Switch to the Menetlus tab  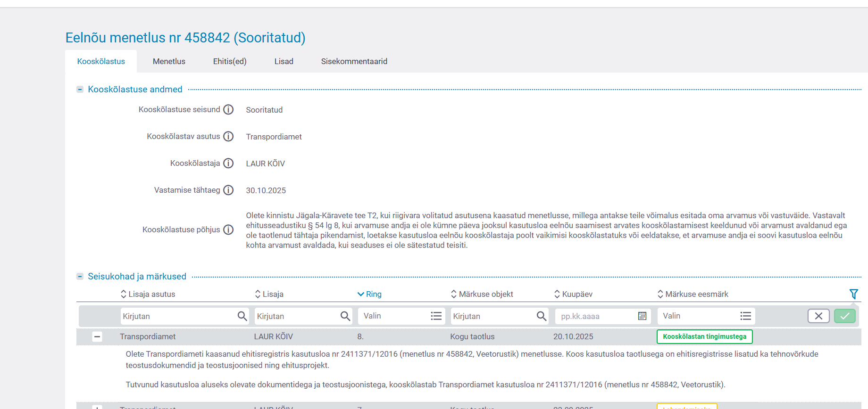point(169,61)
